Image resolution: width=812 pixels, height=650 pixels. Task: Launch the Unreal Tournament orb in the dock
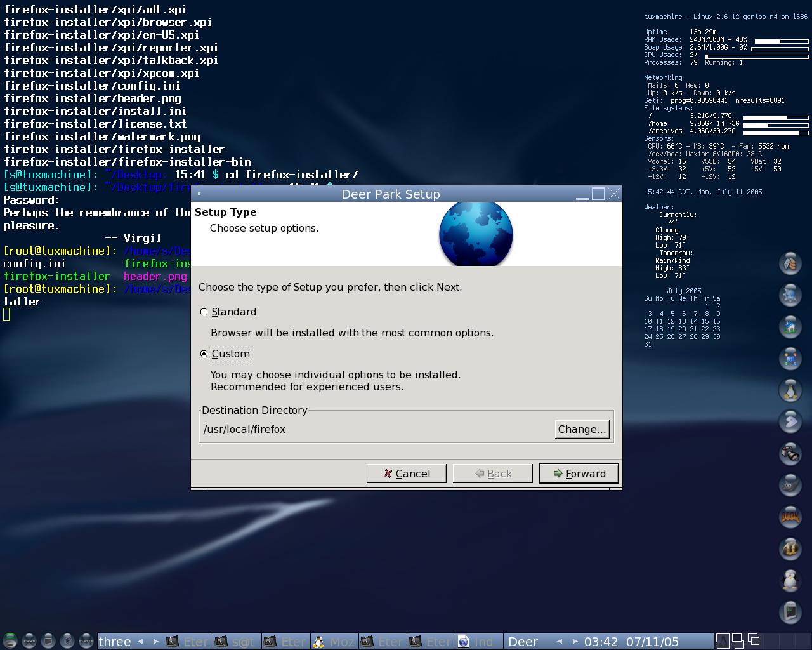click(790, 548)
